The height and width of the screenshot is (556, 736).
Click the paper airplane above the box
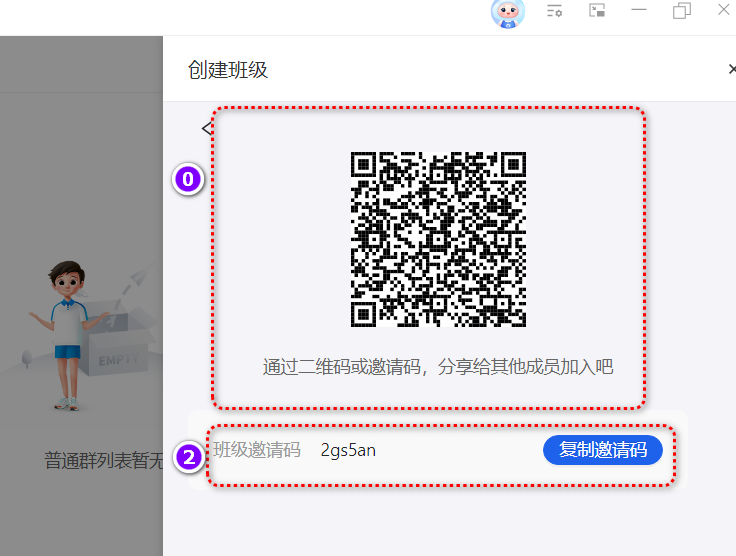coord(135,282)
